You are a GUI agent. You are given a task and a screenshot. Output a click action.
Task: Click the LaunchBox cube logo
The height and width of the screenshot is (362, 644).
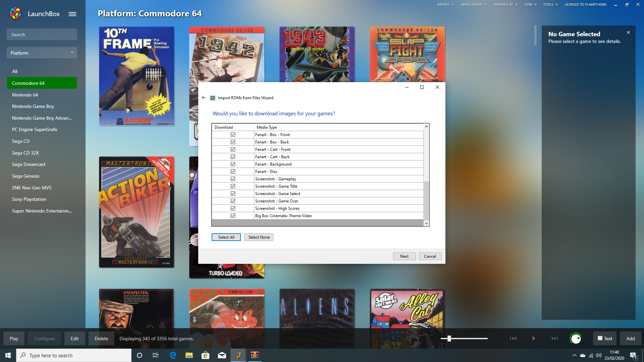click(15, 13)
